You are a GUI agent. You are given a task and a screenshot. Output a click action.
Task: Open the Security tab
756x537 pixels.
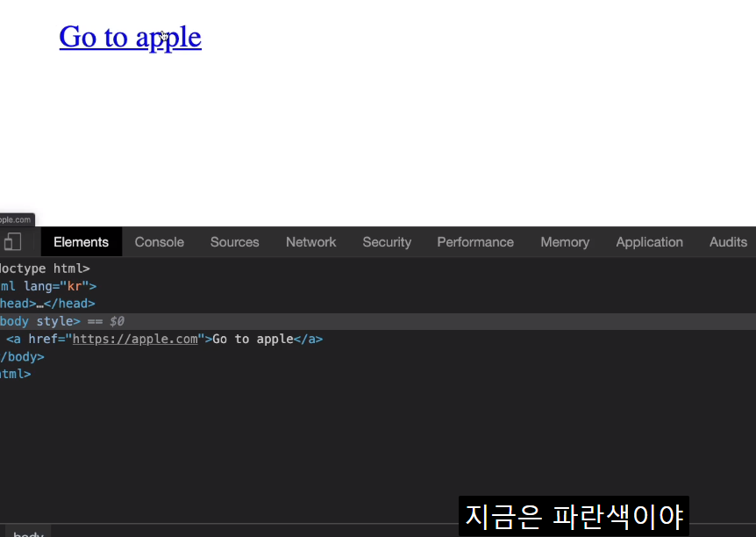[387, 241]
